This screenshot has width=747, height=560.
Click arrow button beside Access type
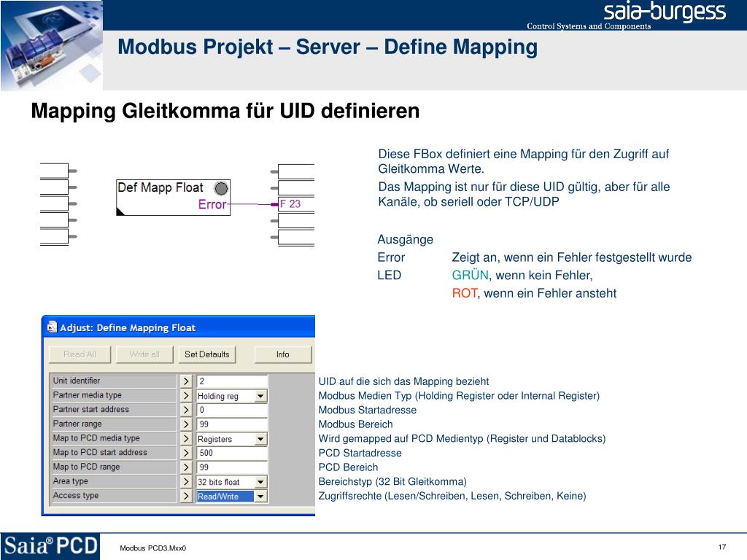click(x=186, y=496)
